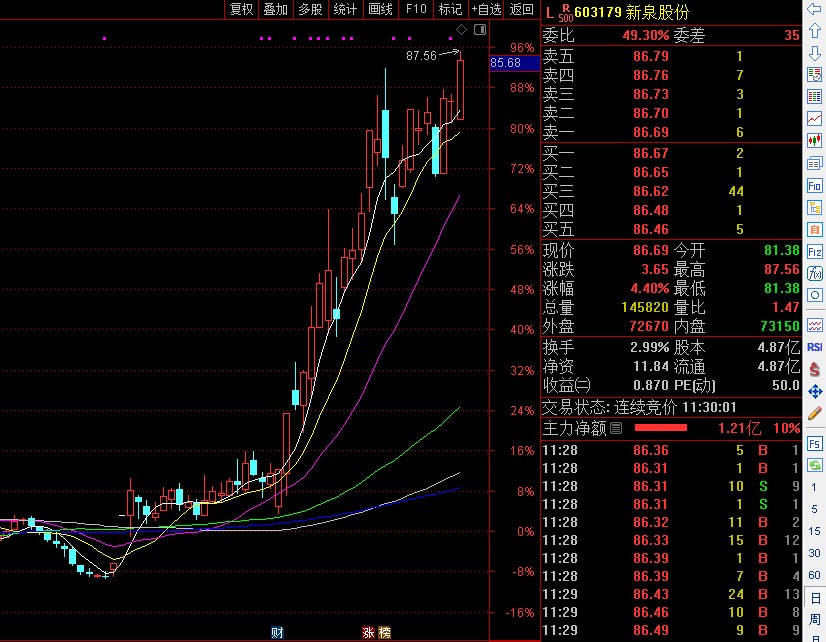Click the 最高 value 87.56

point(782,269)
